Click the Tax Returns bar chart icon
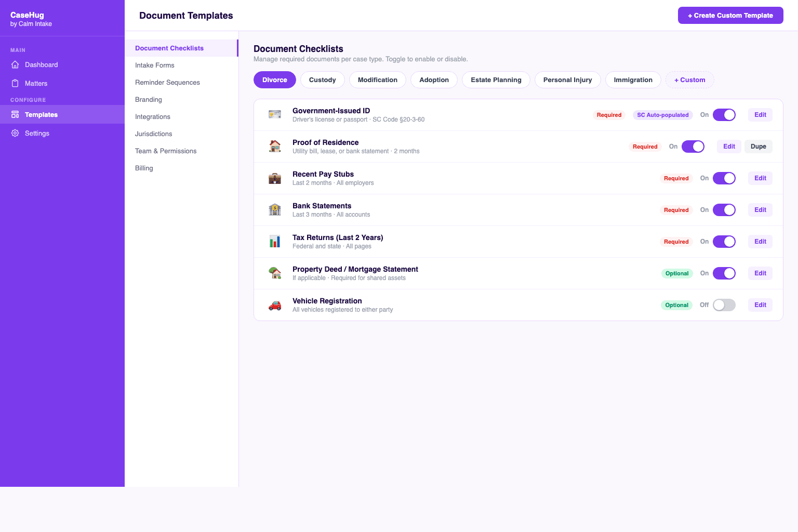798x532 pixels. (x=275, y=242)
